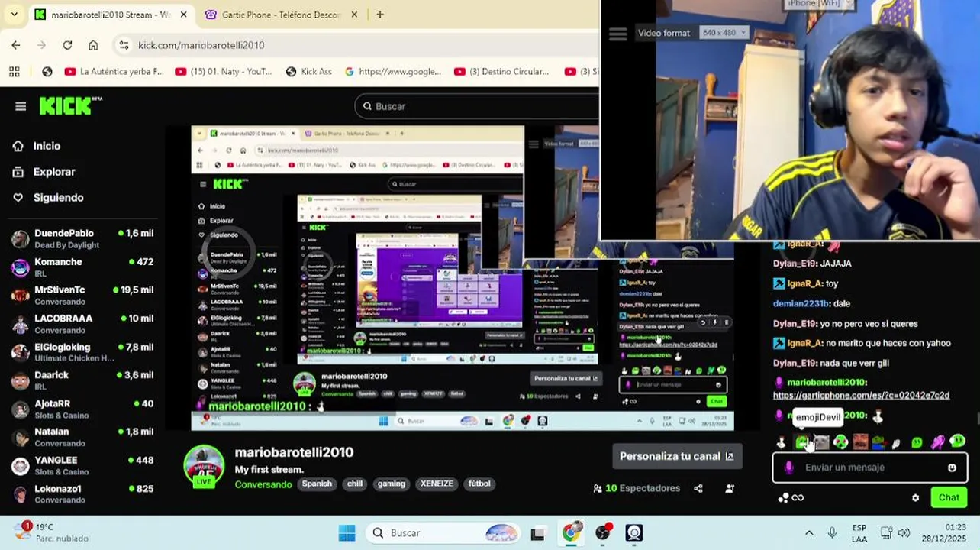The image size is (980, 550).
Task: Reload the current browser page
Action: coord(67,45)
